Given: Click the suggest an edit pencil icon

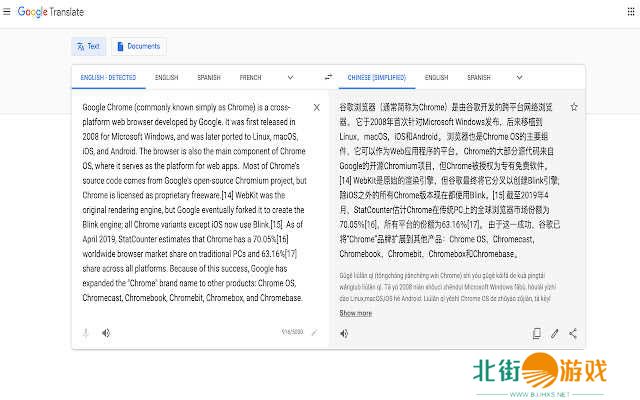Looking at the screenshot, I should click(555, 333).
